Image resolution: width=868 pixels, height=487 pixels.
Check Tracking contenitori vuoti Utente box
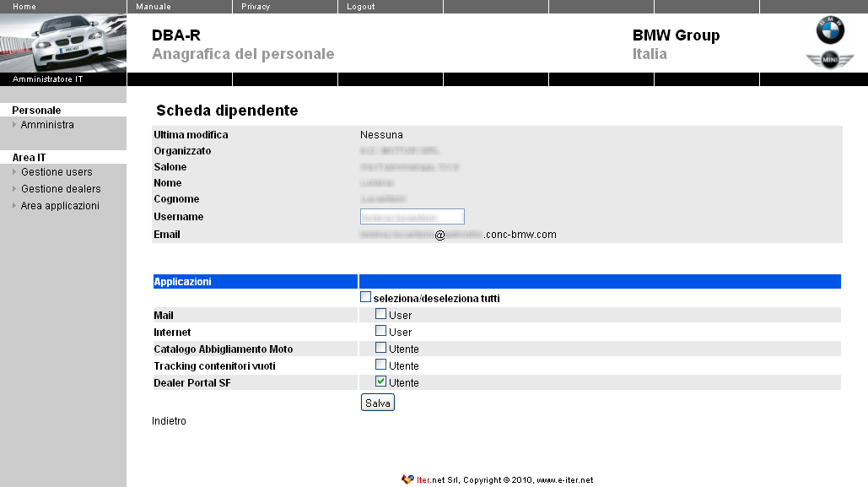pyautogui.click(x=381, y=365)
